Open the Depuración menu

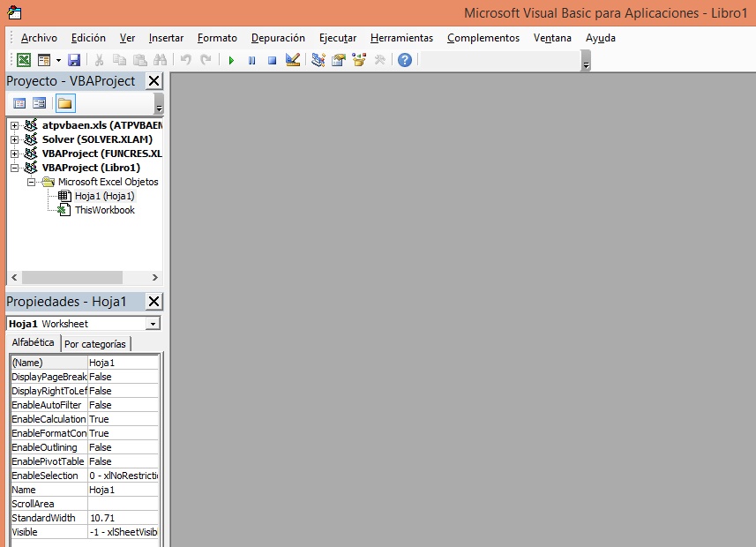click(278, 38)
